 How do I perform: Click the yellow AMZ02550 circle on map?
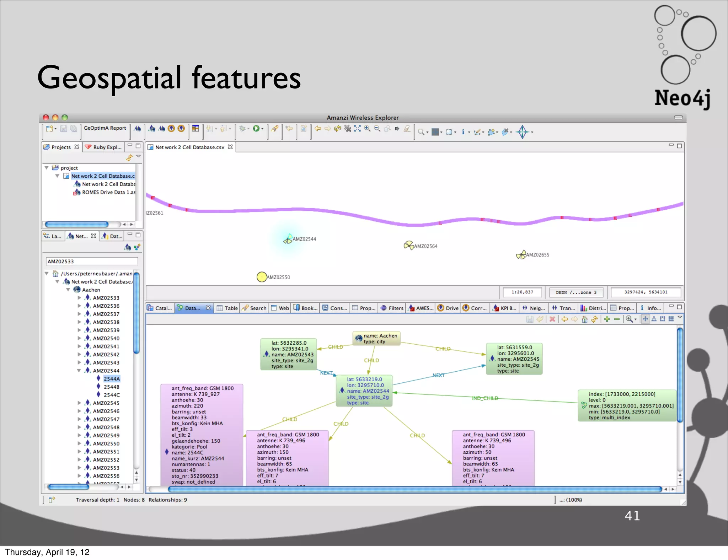point(262,277)
